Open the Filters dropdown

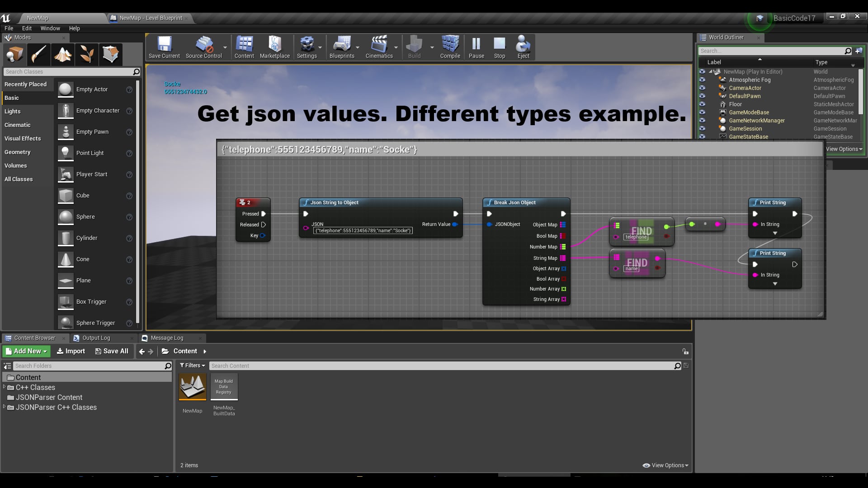[x=193, y=366]
